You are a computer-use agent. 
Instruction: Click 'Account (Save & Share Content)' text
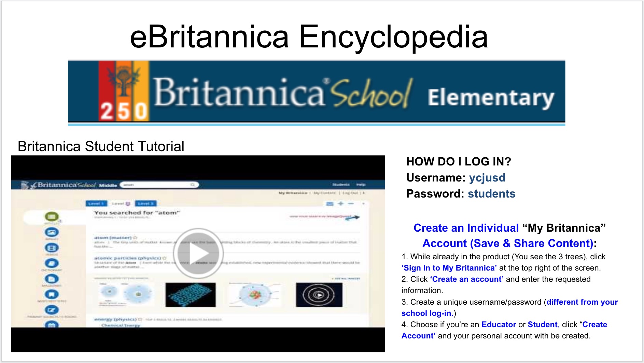[508, 243]
